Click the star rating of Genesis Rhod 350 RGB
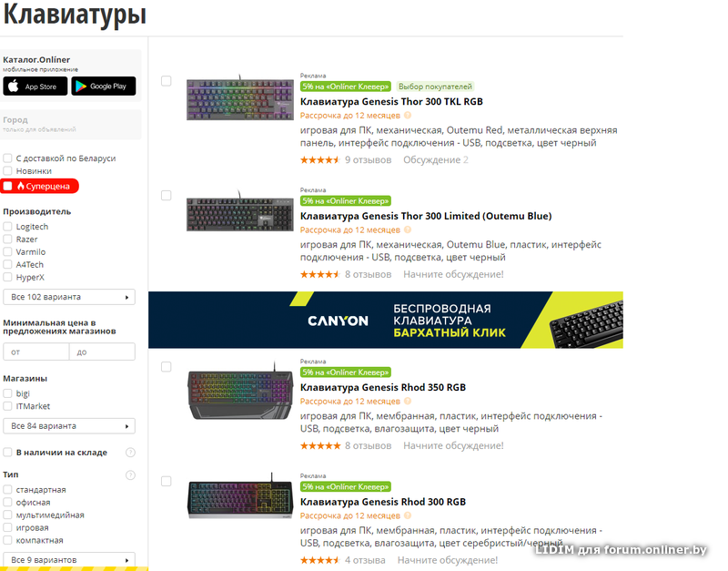 [320, 445]
